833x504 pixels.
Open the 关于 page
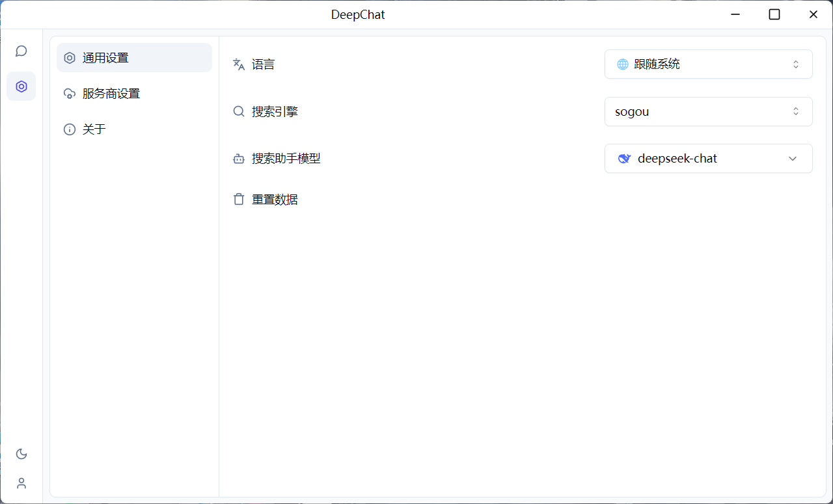[96, 129]
